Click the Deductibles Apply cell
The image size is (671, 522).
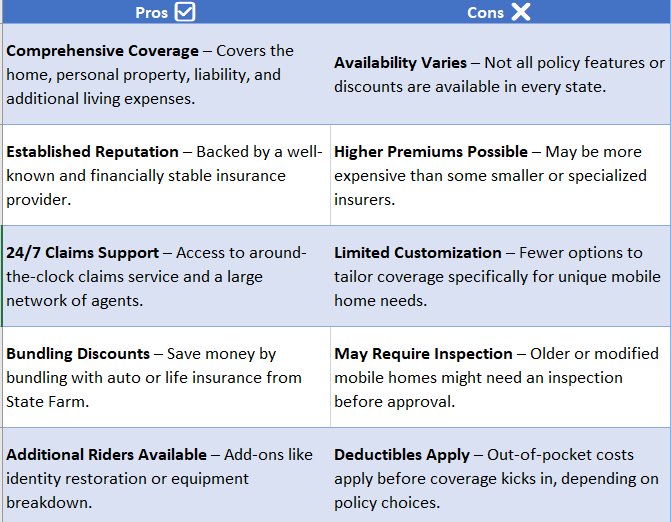pyautogui.click(x=500, y=475)
